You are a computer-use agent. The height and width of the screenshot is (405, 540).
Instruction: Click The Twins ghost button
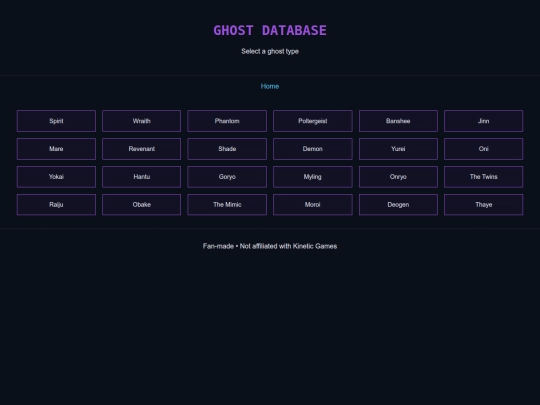(484, 177)
